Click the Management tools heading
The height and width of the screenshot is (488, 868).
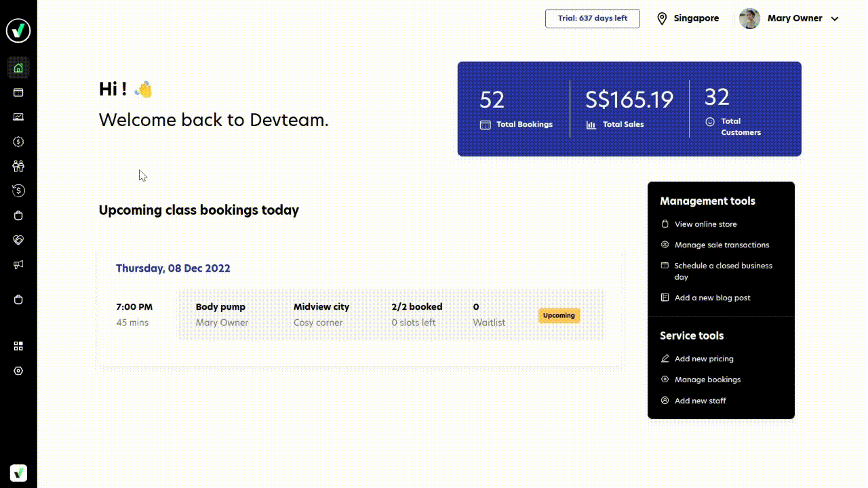(707, 201)
